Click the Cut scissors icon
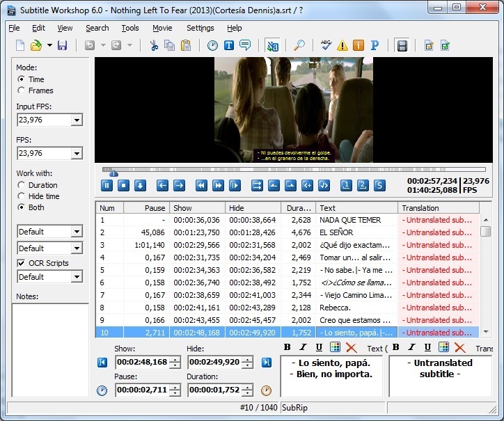 pos(154,45)
